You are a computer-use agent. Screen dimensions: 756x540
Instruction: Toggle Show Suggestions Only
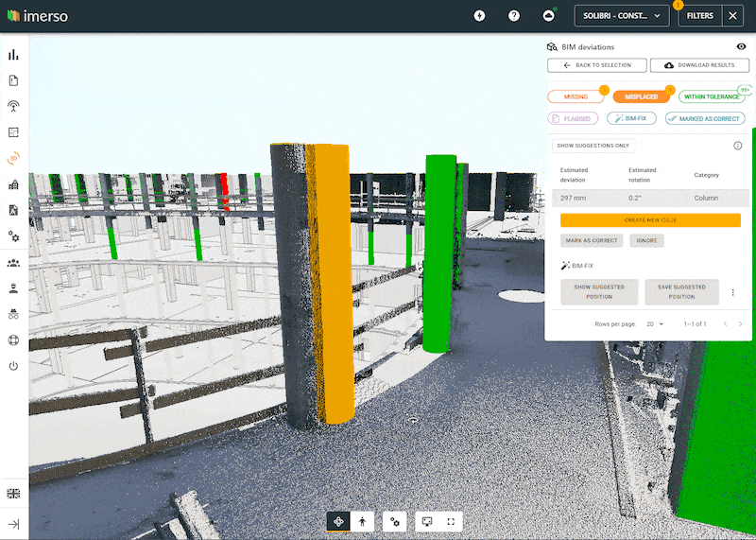(593, 146)
